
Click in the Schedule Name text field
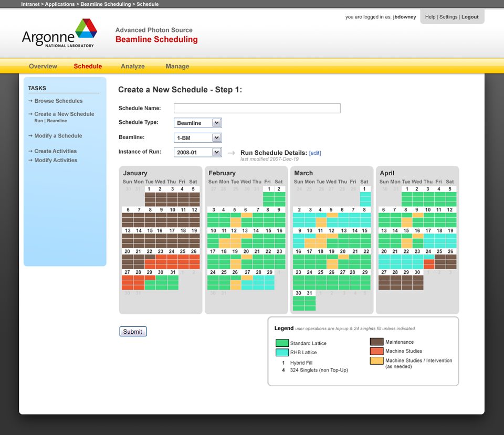click(257, 108)
